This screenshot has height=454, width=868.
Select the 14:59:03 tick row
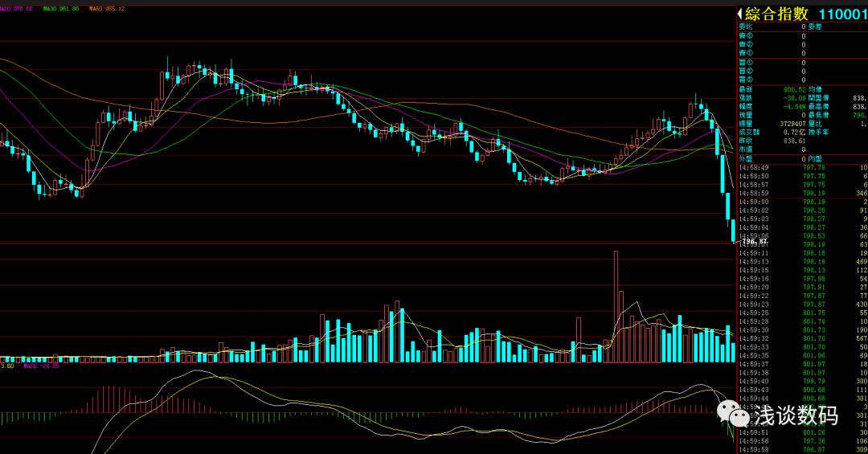(803, 219)
